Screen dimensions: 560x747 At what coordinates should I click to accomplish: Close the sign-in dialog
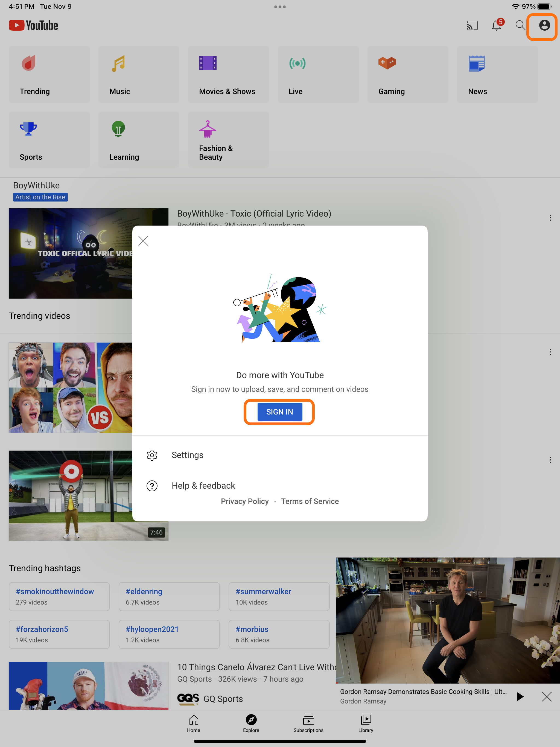tap(143, 241)
